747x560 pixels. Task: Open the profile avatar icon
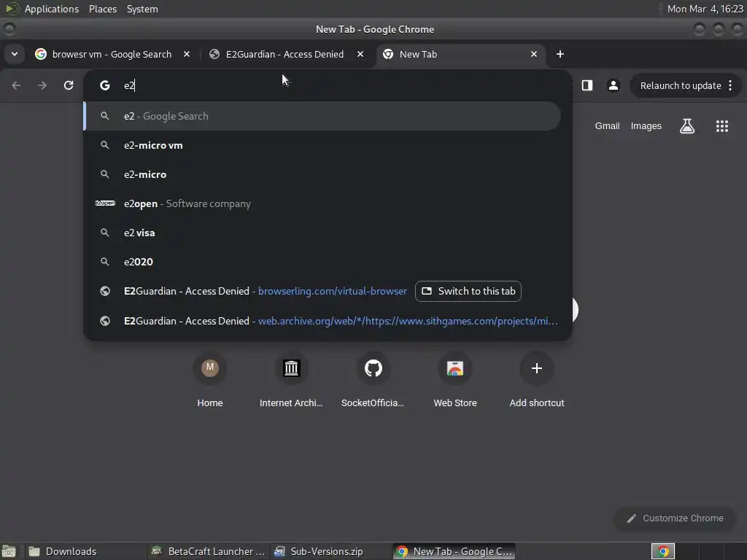[x=613, y=85]
